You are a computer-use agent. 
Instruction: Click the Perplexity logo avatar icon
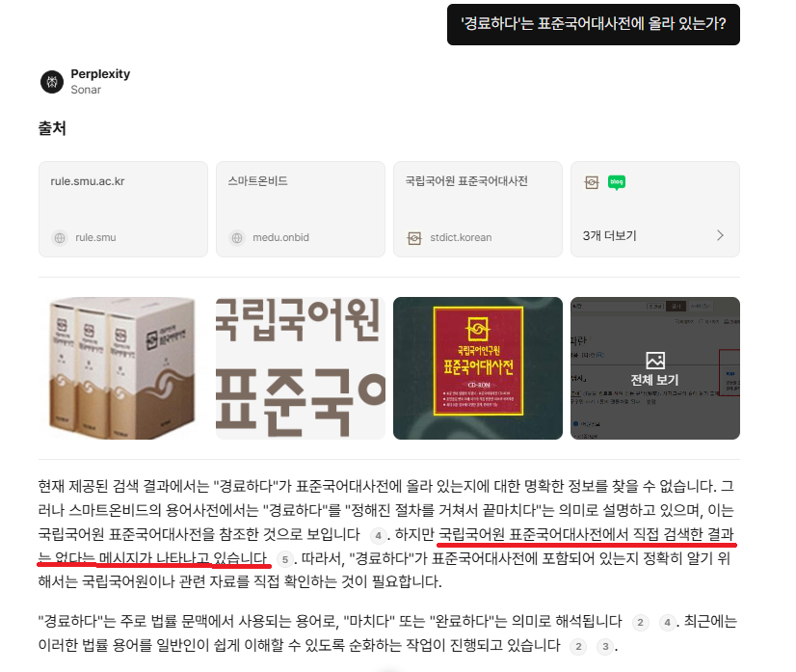point(52,81)
